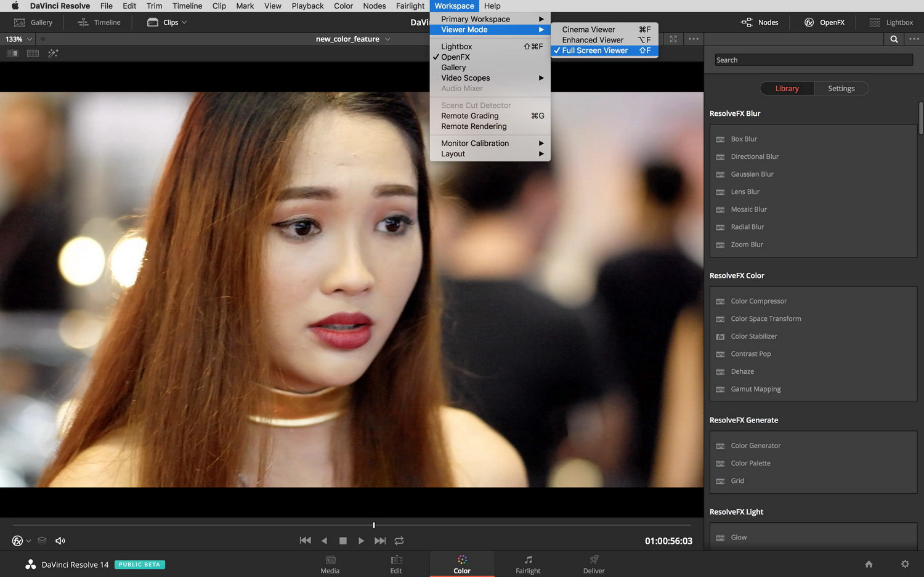Go to the Edit page

click(396, 564)
